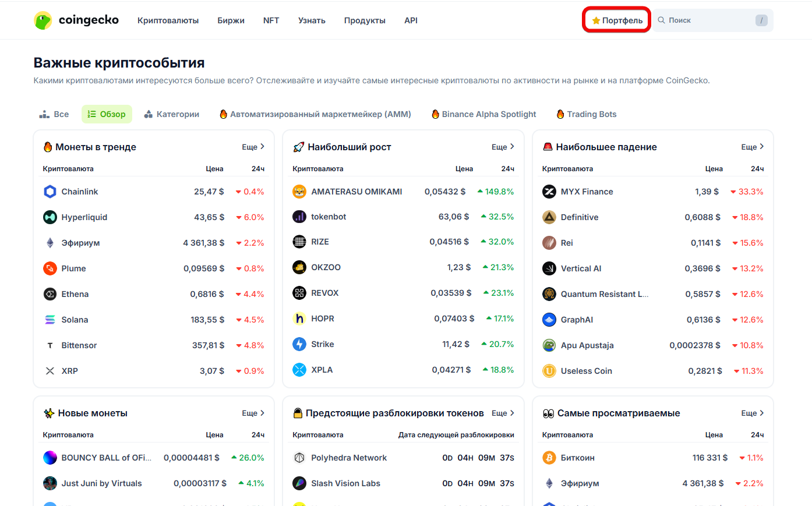Open the Криптовалюты menu
Viewport: 812px width, 506px height.
click(x=168, y=20)
